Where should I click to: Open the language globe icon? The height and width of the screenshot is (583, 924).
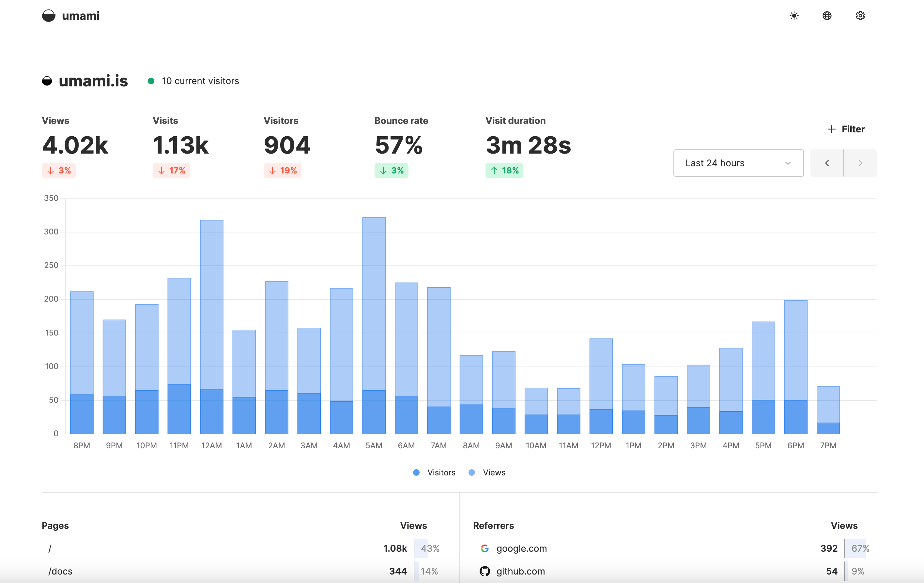(827, 16)
